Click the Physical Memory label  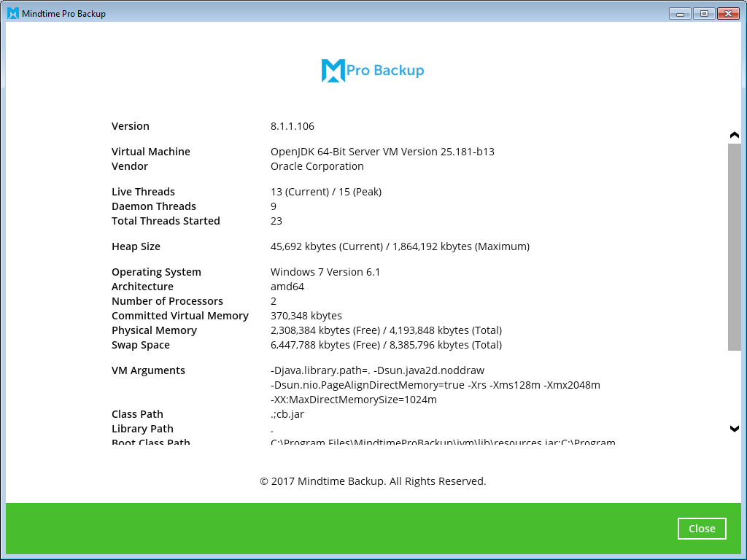(x=154, y=330)
